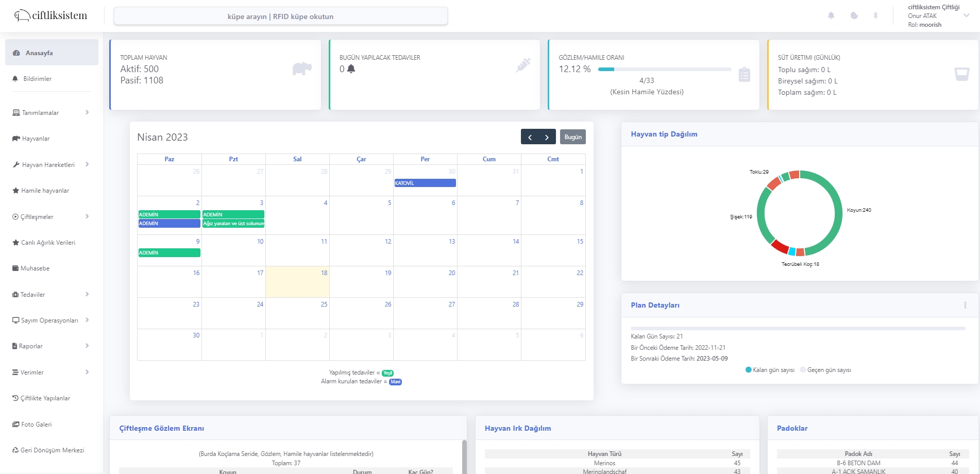Toggle the Kalan gün sayısı legend item
Image resolution: width=980 pixels, height=474 pixels.
coord(770,370)
